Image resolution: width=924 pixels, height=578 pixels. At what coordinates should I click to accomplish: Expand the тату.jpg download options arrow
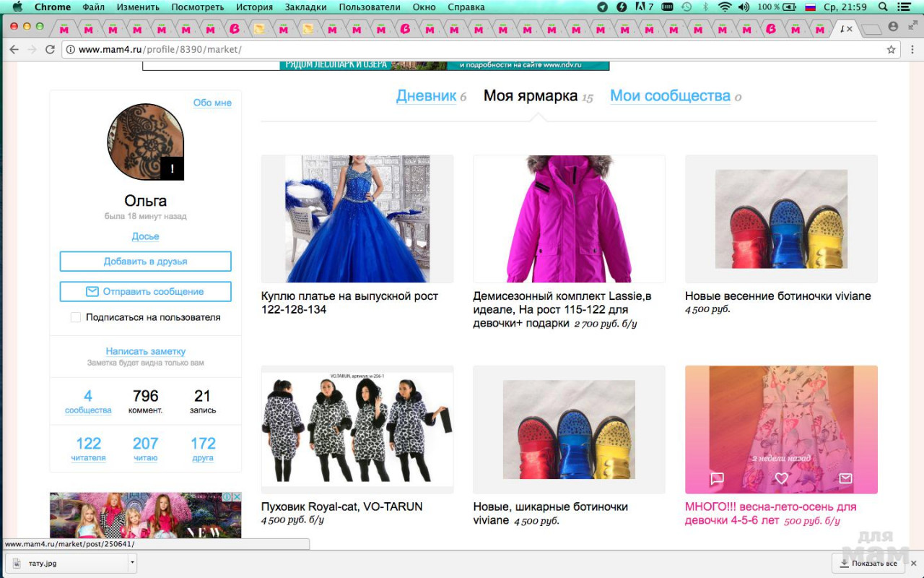click(131, 562)
